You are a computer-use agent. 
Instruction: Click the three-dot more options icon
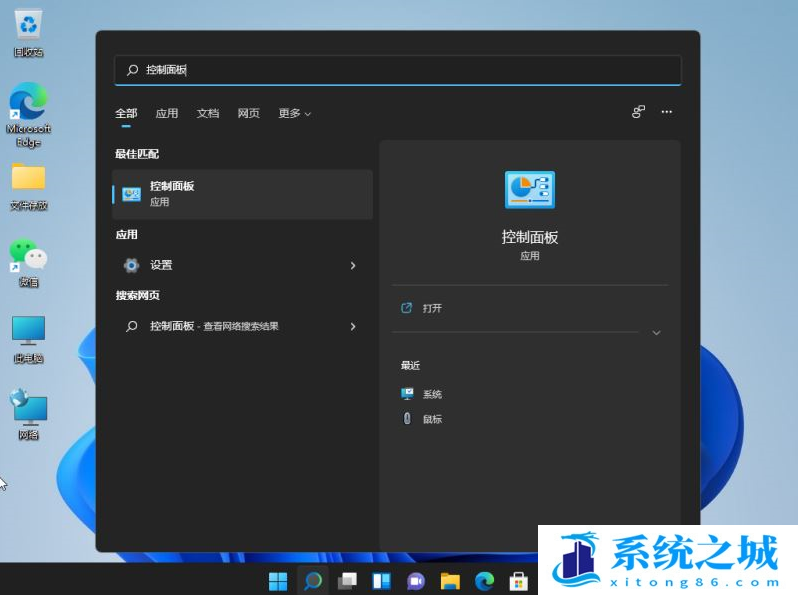pos(667,112)
